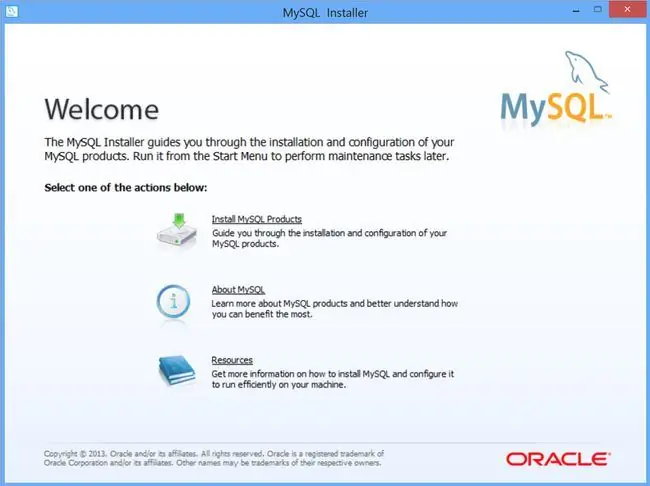Click the 'Learn more about MySQL products' description
650x486 pixels.
point(335,309)
